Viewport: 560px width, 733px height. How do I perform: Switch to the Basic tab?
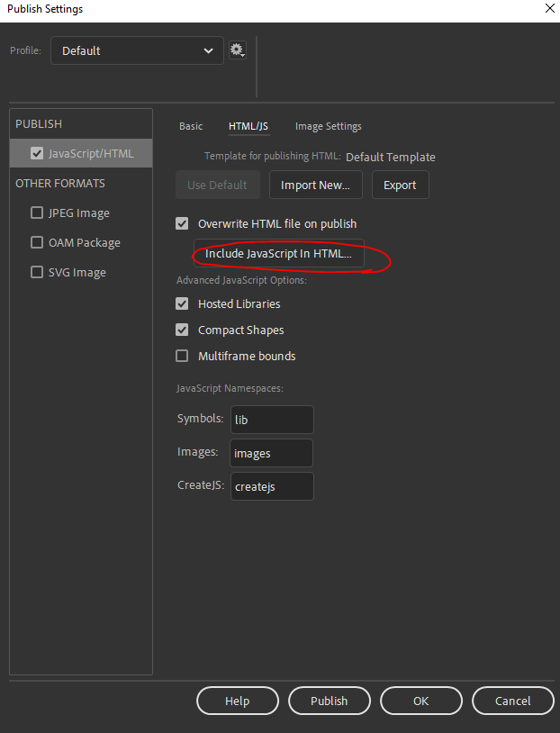click(191, 126)
